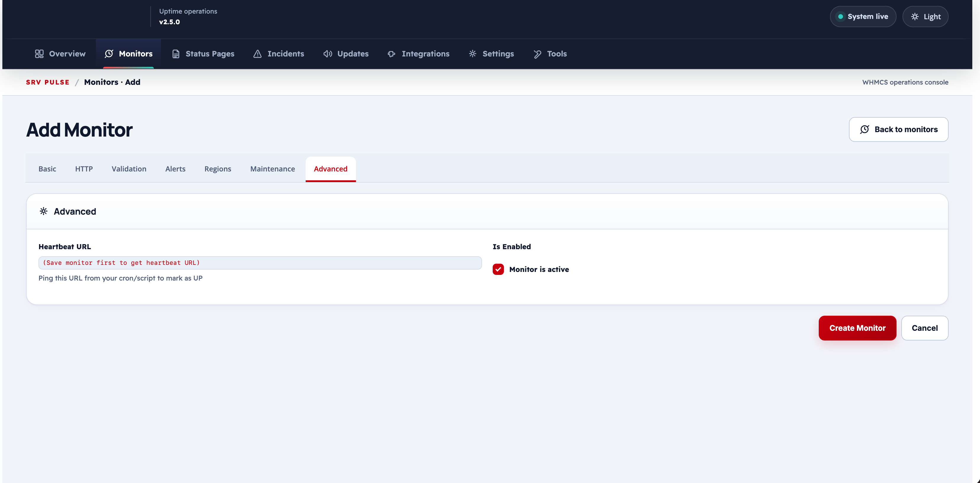
Task: Click the Updates megaphone icon
Action: [328, 54]
